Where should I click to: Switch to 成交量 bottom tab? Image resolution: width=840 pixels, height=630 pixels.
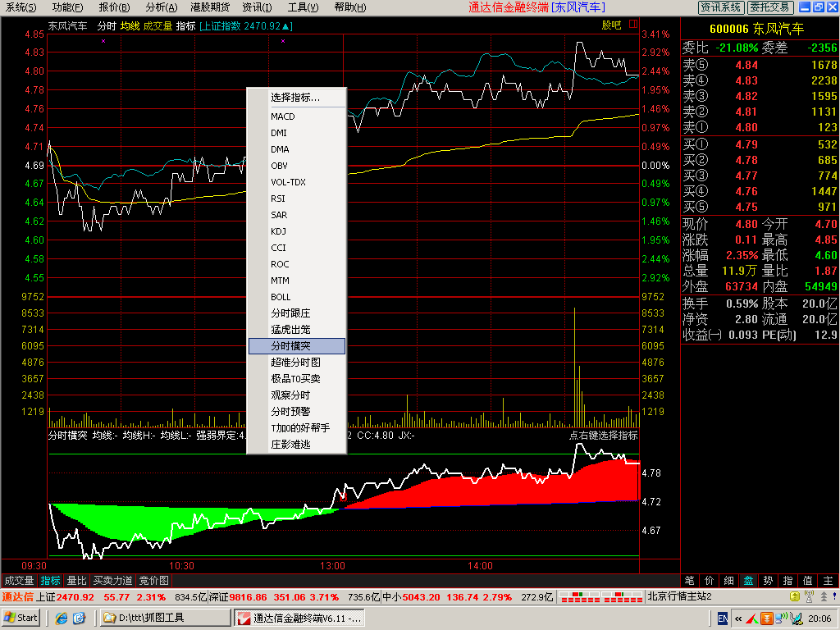(19, 581)
